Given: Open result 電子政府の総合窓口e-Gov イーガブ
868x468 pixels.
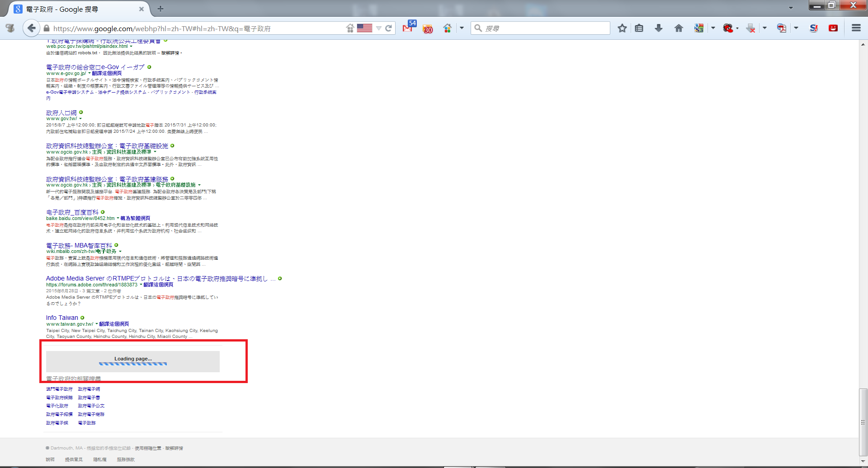Looking at the screenshot, I should click(95, 67).
